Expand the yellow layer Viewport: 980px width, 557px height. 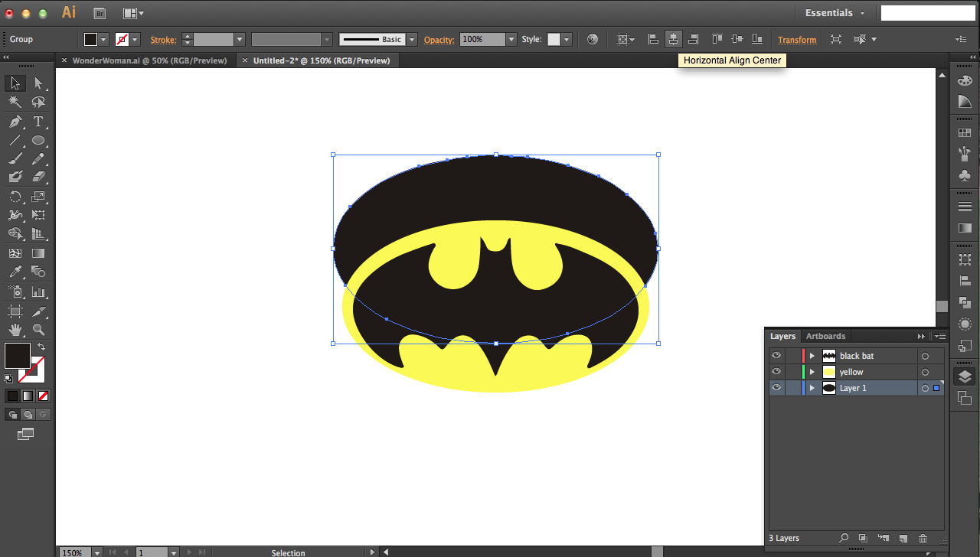pos(812,372)
